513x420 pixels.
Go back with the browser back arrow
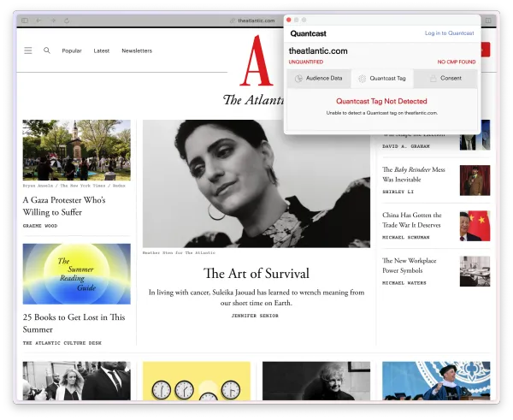coord(38,21)
